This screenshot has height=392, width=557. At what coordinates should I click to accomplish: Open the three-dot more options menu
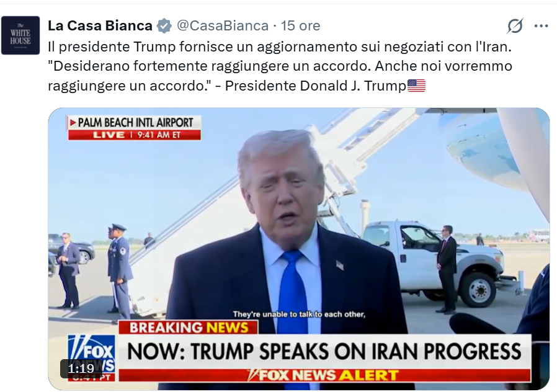click(541, 26)
